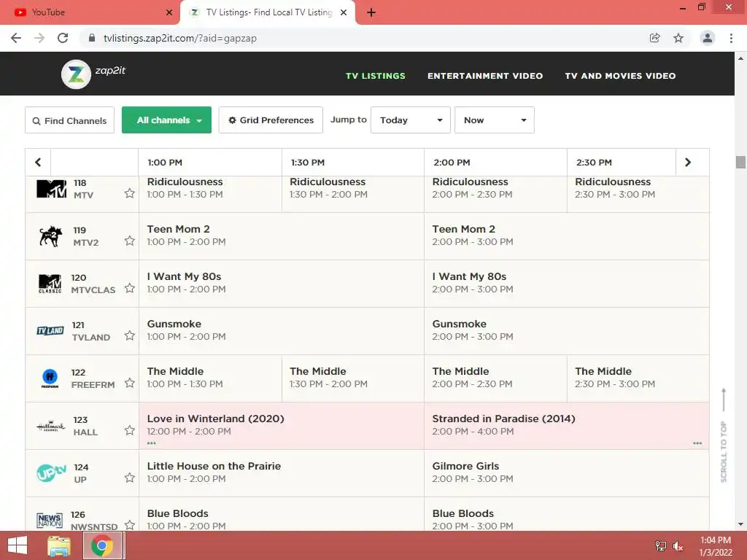Select ENTERTAINMENT VIDEO nav item
This screenshot has height=560, width=747.
(x=485, y=76)
